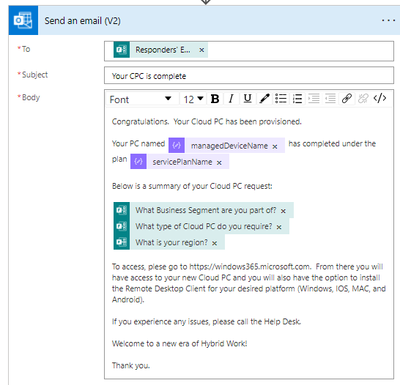The image size is (400, 385).
Task: Open the Send an email action menu (three dots)
Action: (388, 21)
